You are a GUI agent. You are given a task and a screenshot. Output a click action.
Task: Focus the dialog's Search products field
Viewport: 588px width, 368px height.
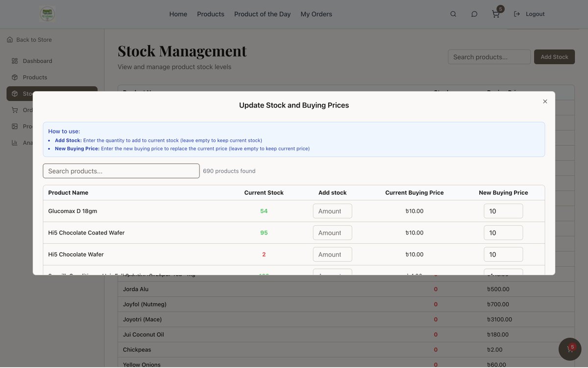pyautogui.click(x=121, y=171)
